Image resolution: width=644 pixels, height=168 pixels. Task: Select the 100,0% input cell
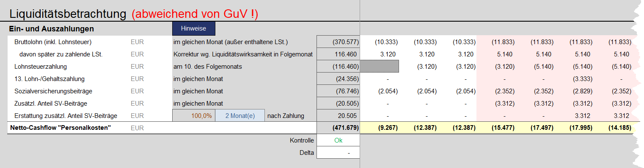point(194,115)
